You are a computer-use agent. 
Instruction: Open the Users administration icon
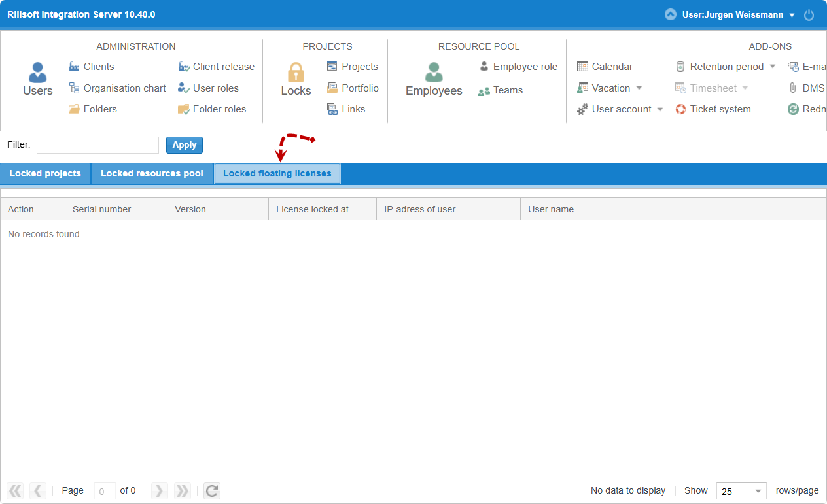point(38,73)
